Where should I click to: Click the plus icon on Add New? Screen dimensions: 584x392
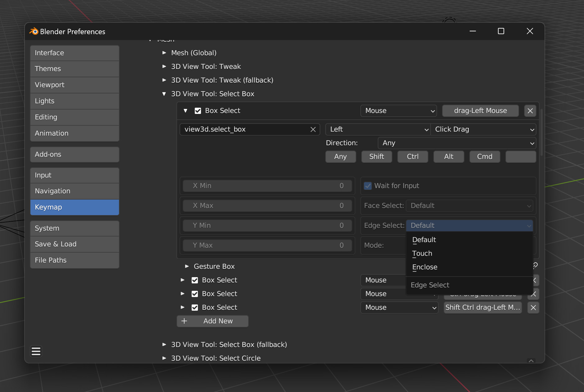[x=184, y=321]
